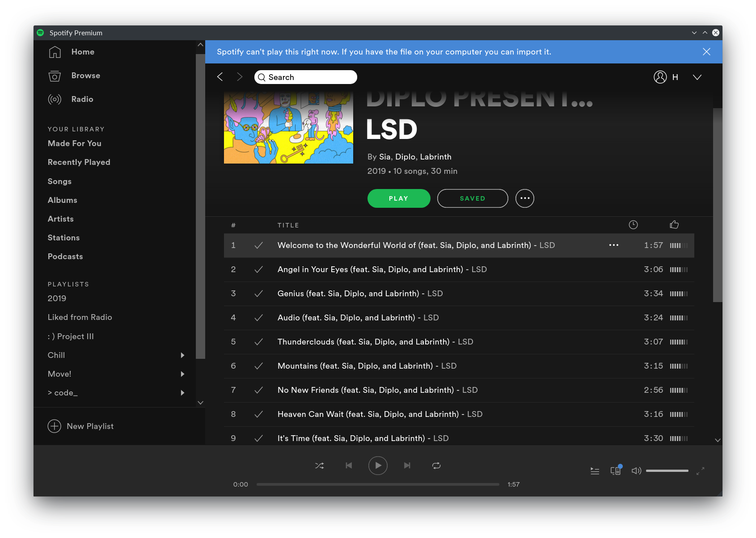Click the green PLAY button
The height and width of the screenshot is (538, 756).
(x=399, y=198)
